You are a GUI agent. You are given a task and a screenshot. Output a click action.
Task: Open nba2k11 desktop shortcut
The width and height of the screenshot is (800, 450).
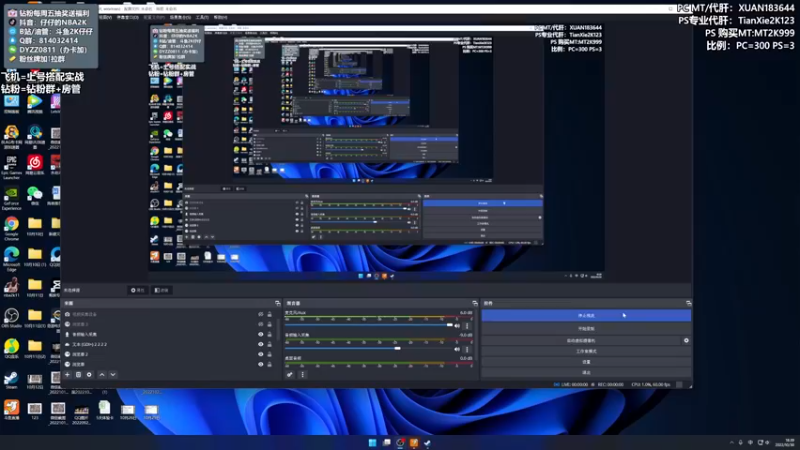coord(11,287)
